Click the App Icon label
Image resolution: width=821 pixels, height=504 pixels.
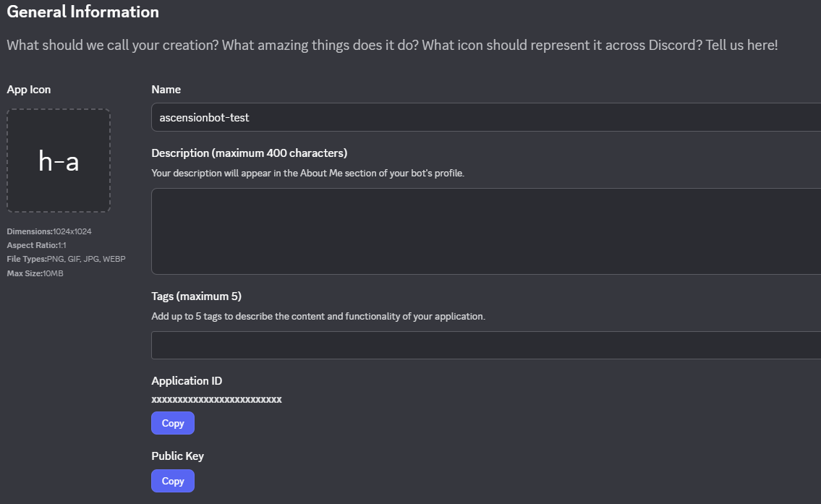[x=29, y=90]
